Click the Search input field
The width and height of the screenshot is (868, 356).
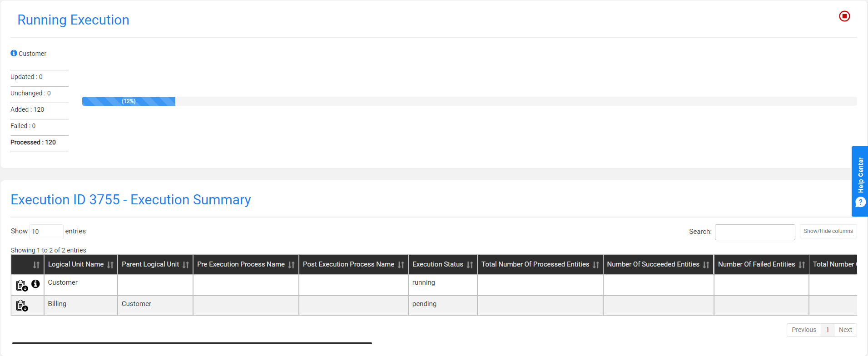click(754, 232)
